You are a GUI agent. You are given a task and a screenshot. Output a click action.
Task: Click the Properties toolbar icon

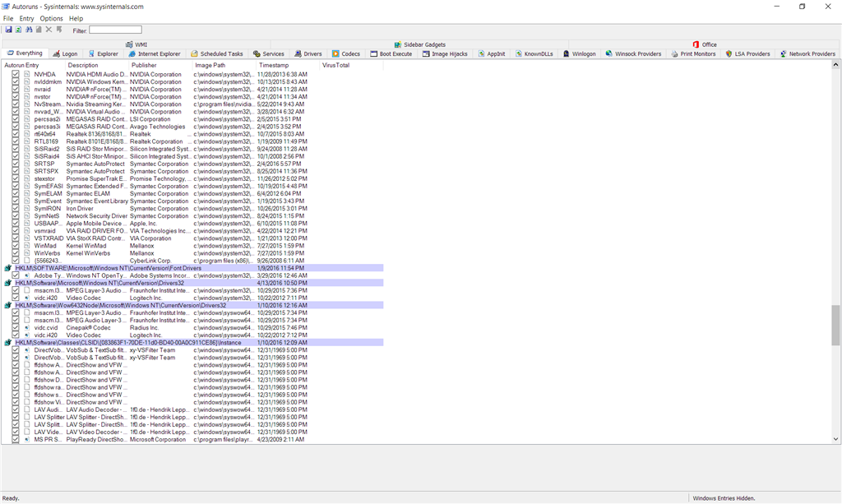pos(39,30)
